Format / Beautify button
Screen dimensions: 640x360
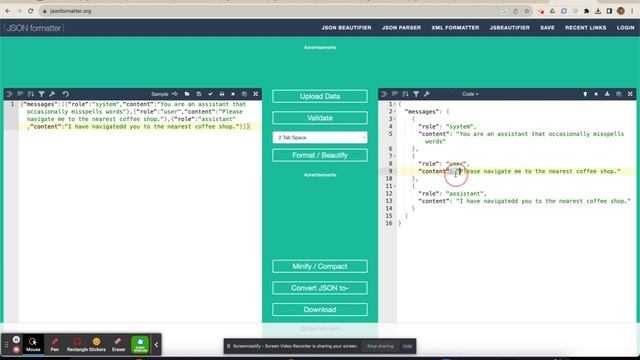coord(320,155)
